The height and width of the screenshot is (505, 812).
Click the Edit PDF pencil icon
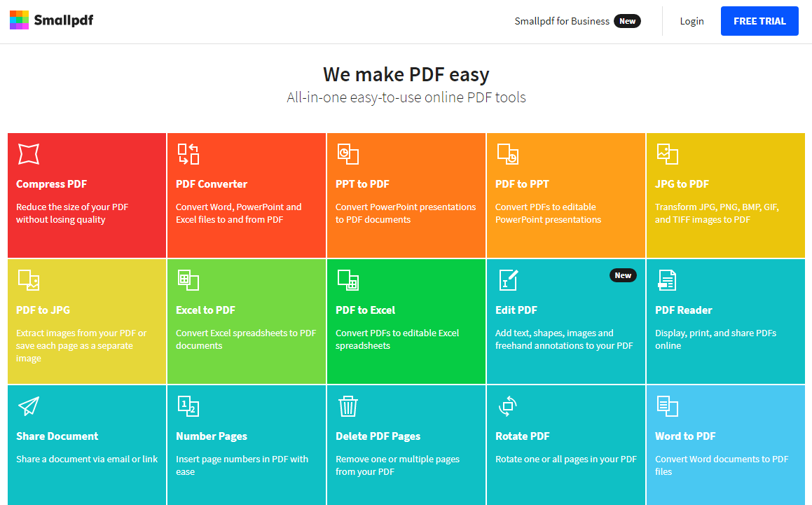(x=508, y=280)
